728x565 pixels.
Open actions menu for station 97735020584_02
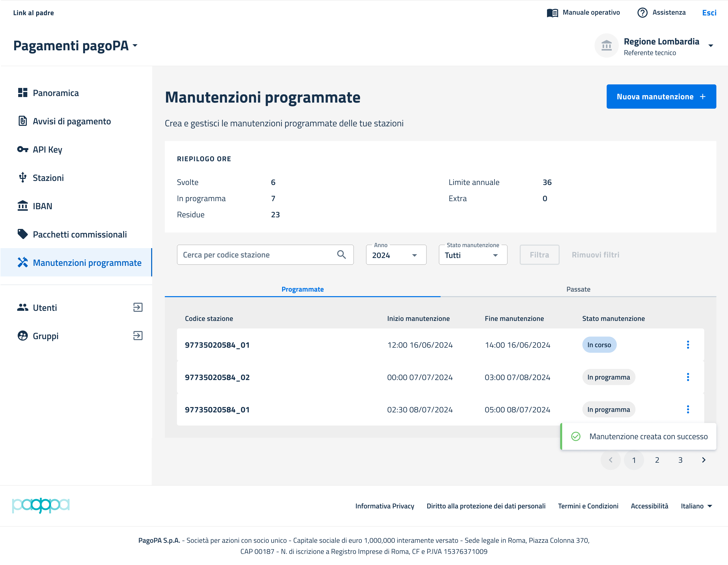pos(688,377)
